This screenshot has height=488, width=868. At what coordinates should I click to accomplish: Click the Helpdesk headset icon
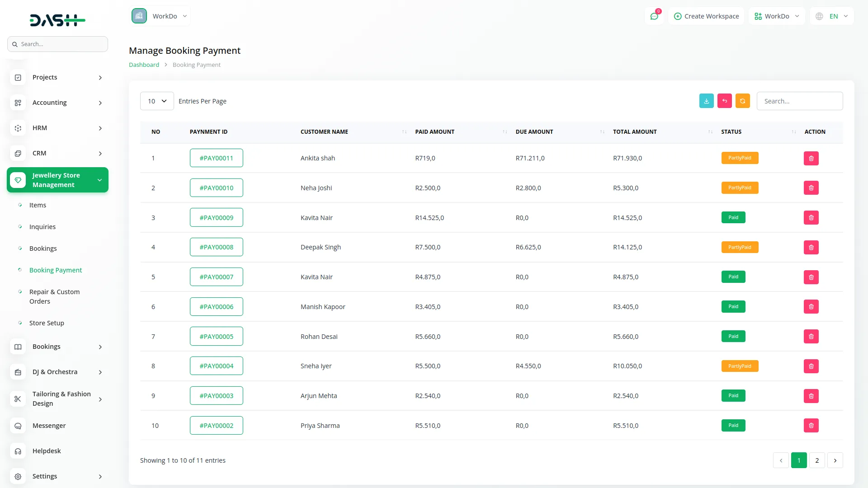[18, 451]
